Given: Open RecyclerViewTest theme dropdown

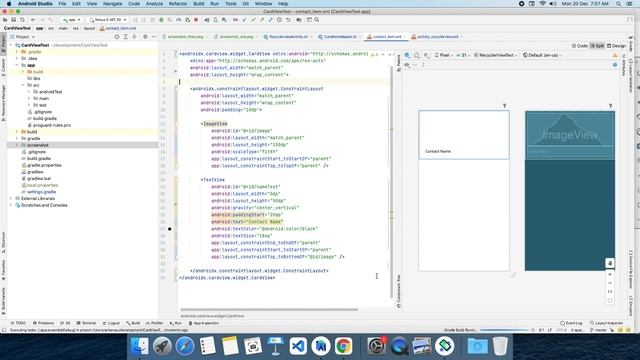Looking at the screenshot, I should tap(496, 55).
